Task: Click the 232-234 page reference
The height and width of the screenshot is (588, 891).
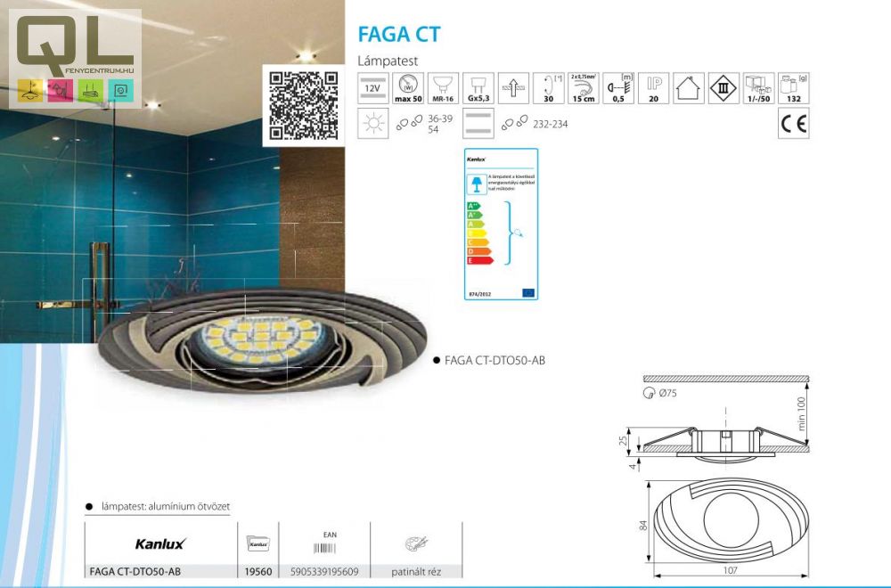Action: (x=550, y=124)
